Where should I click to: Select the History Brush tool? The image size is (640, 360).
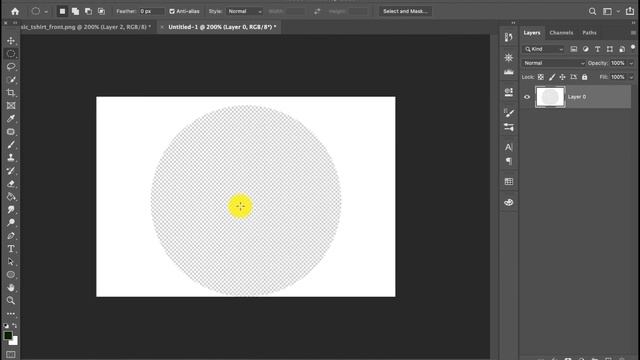(11, 171)
